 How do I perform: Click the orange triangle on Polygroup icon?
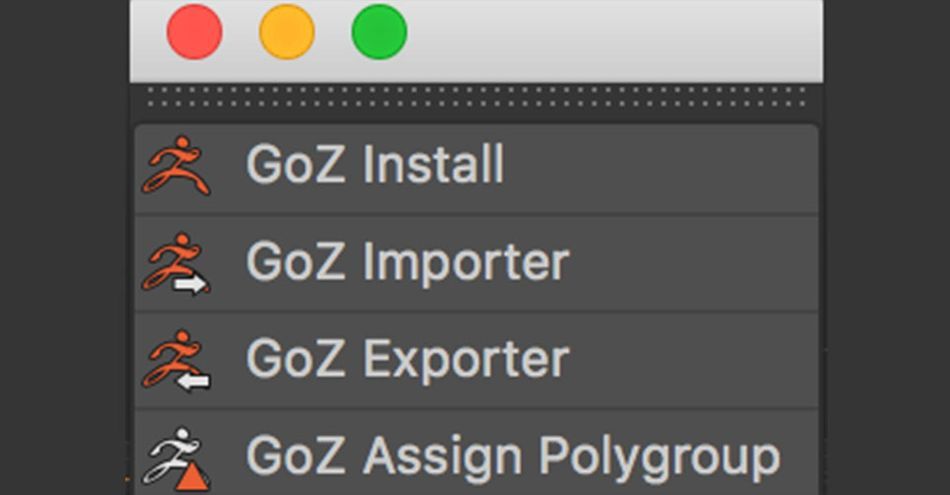pyautogui.click(x=192, y=476)
